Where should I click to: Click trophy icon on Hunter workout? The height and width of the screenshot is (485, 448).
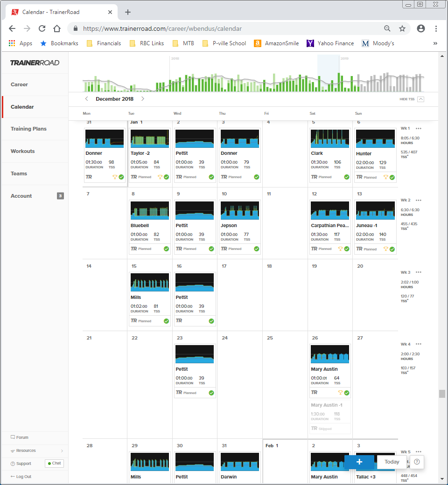click(x=385, y=177)
